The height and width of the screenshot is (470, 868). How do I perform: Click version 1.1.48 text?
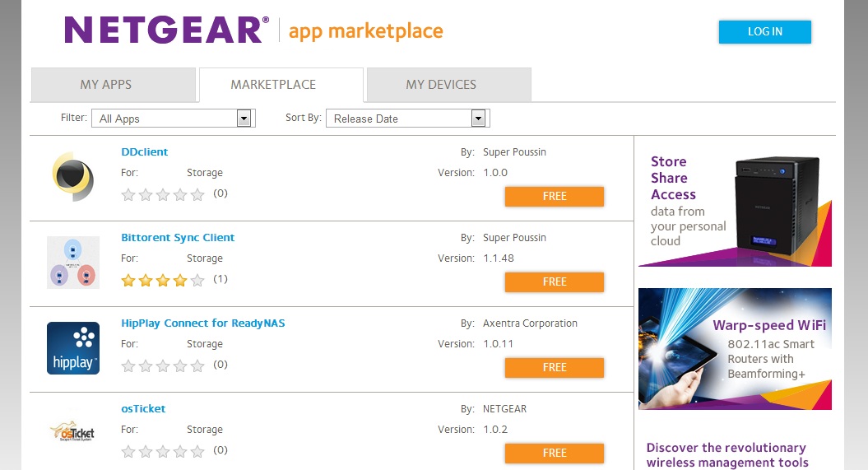click(x=499, y=258)
